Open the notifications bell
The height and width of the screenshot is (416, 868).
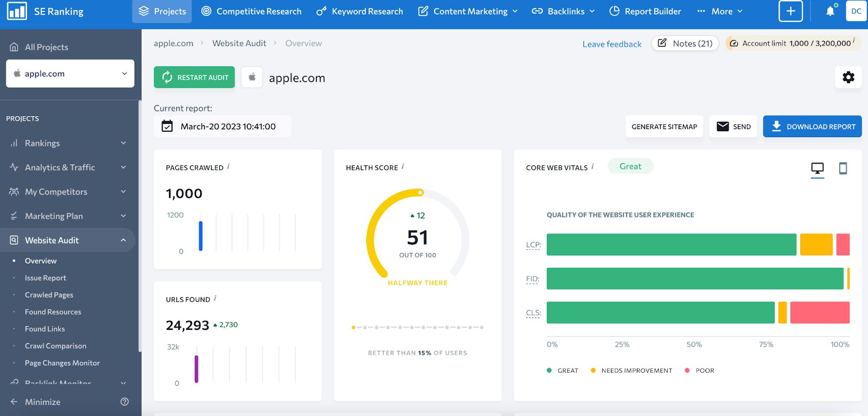[830, 11]
